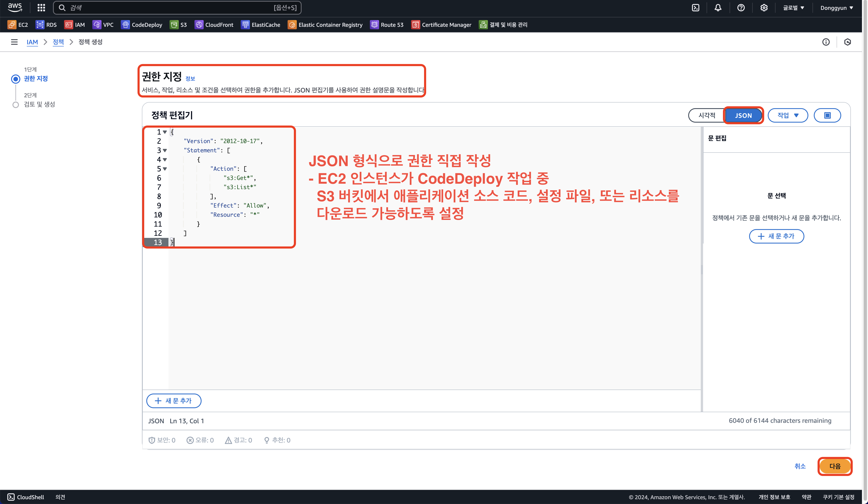The width and height of the screenshot is (868, 504).
Task: Click the fullscreen editor icon button
Action: [827, 115]
